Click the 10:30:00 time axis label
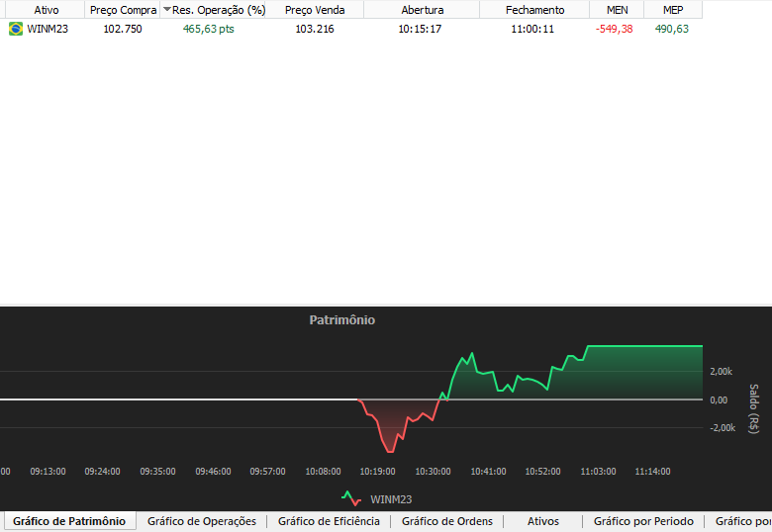This screenshot has height=532, width=772. click(433, 472)
